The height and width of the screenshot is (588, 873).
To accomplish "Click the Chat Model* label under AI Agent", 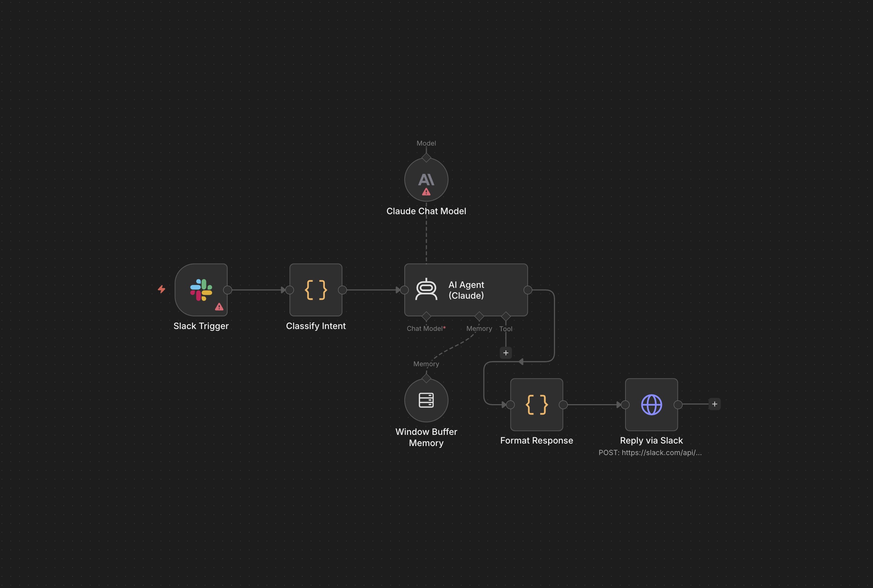I will [x=426, y=329].
